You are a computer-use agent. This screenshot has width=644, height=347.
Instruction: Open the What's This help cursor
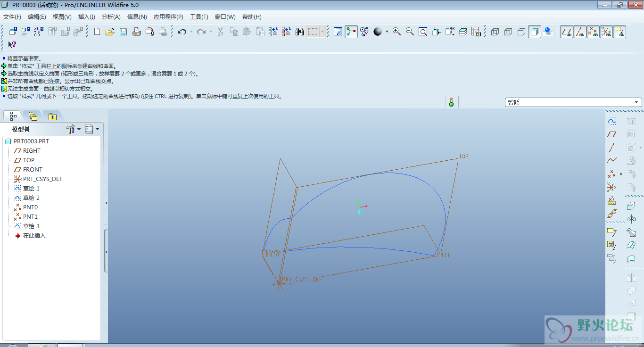12,45
